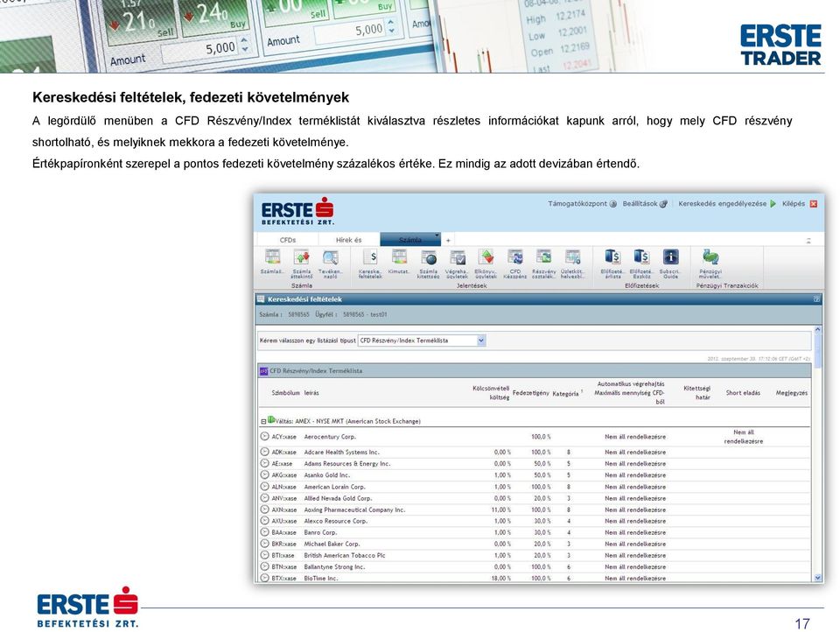Click Fedezetigény column header
This screenshot has width=840, height=632.
click(530, 393)
